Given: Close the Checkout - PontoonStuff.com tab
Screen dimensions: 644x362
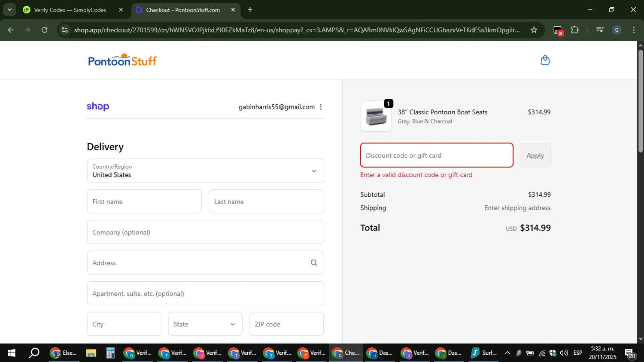Looking at the screenshot, I should click(x=233, y=9).
